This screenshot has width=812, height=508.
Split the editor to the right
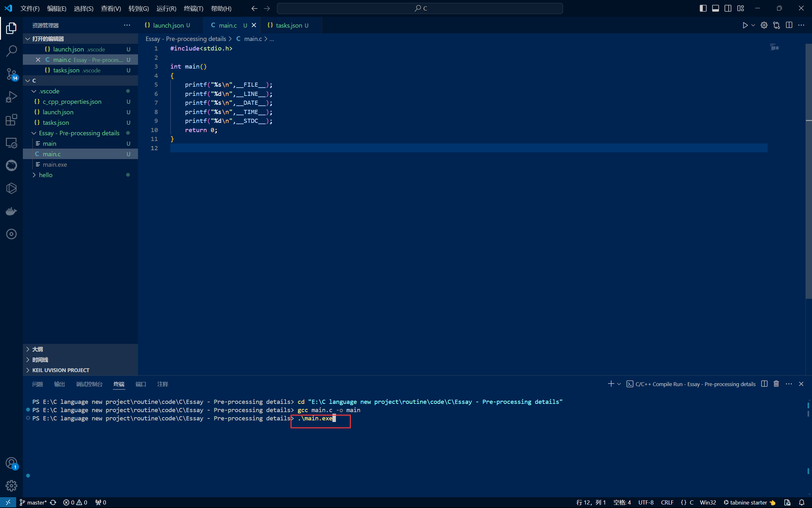click(789, 25)
